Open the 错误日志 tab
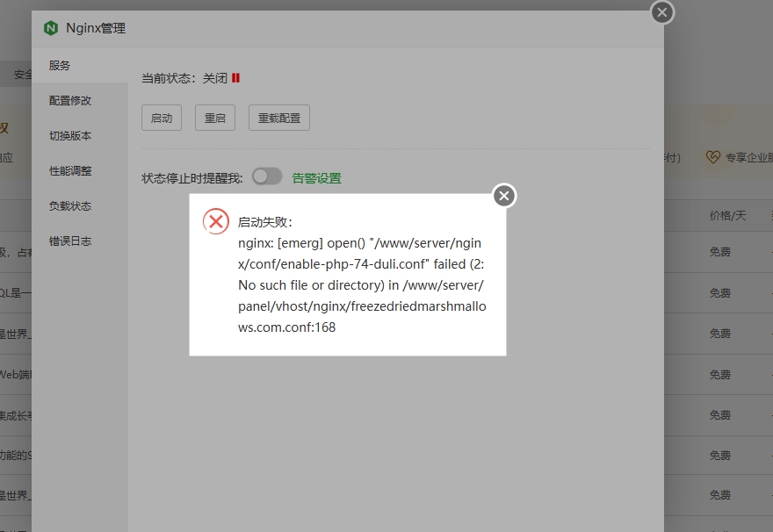Screen dimensions: 773x532 pyautogui.click(x=80, y=241)
